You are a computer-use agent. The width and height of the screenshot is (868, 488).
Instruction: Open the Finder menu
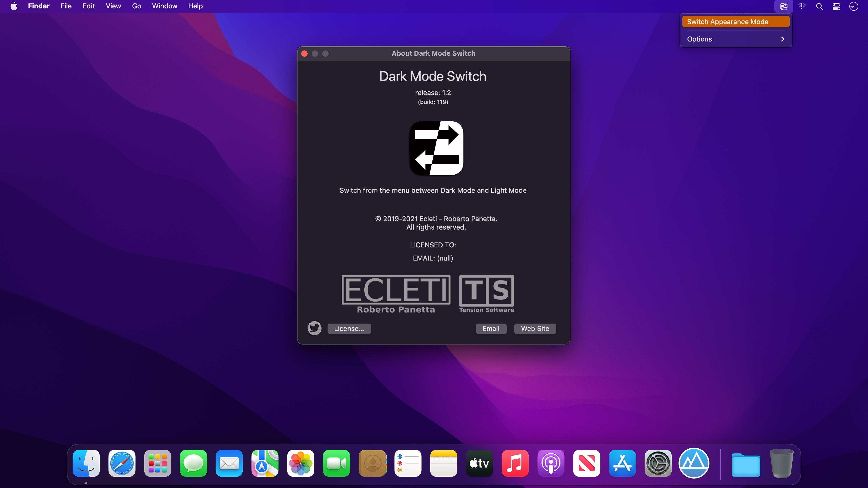pyautogui.click(x=39, y=6)
